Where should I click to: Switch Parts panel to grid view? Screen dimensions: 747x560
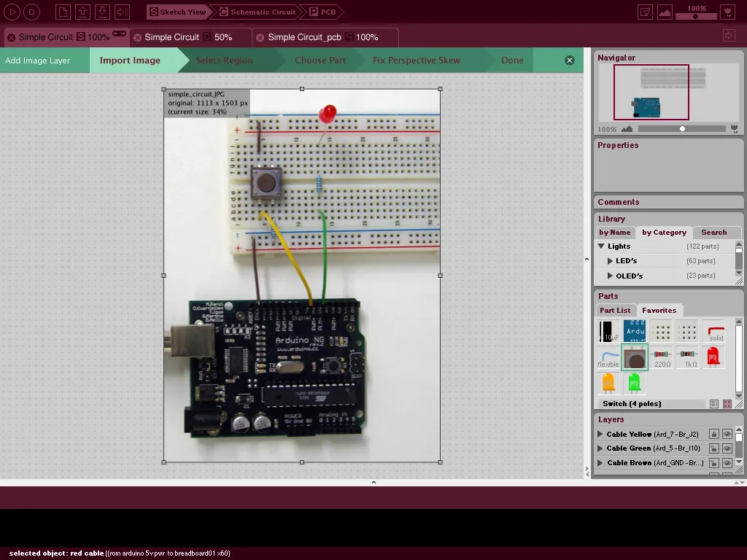point(727,404)
